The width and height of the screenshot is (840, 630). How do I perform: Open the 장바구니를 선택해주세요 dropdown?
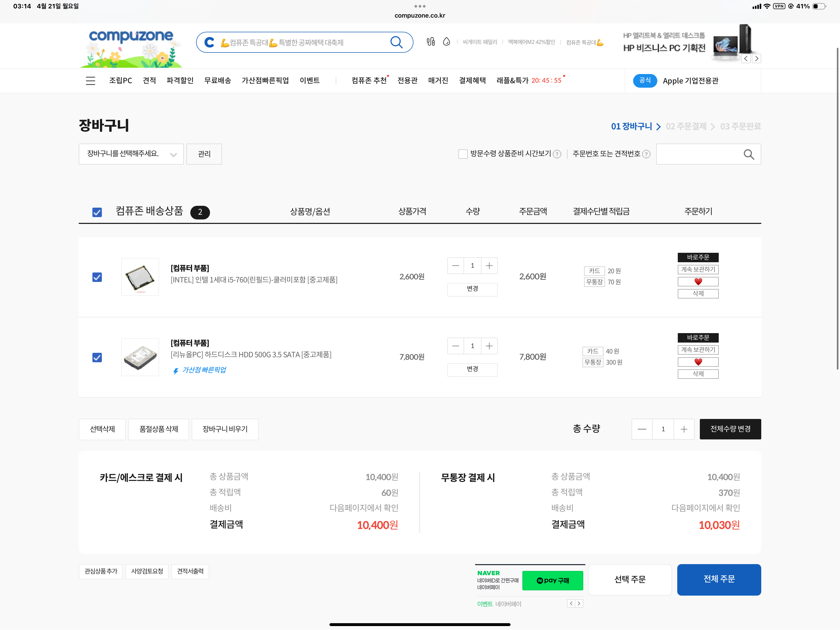click(131, 154)
